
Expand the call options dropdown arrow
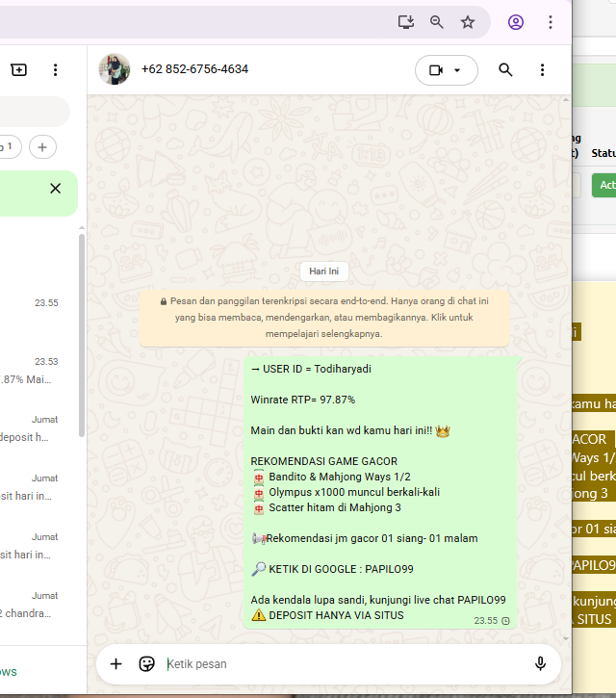tap(457, 70)
